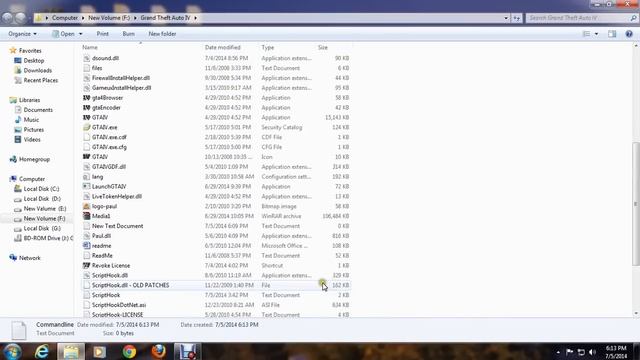Expand New Volume (F:) breadcrumb arrow
This screenshot has width=640, height=360.
(x=135, y=18)
